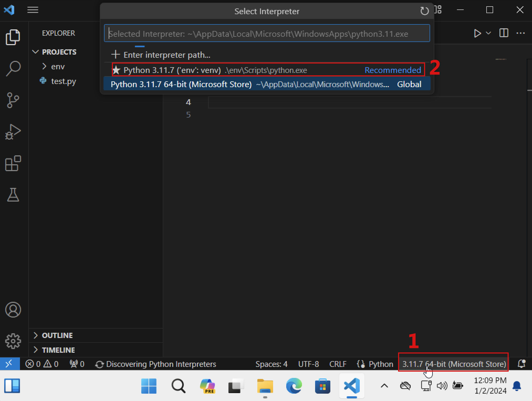Open the Extensions view
Image resolution: width=532 pixels, height=401 pixels.
[13, 163]
